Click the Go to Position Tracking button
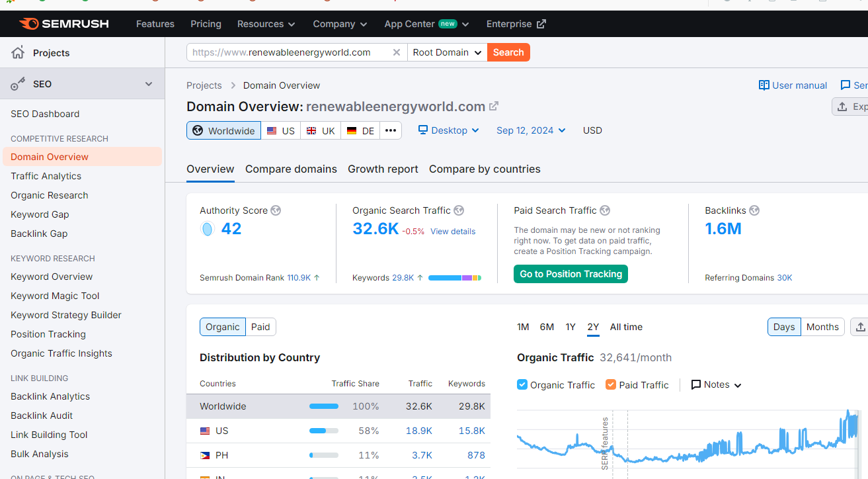Image resolution: width=868 pixels, height=479 pixels. pyautogui.click(x=571, y=274)
